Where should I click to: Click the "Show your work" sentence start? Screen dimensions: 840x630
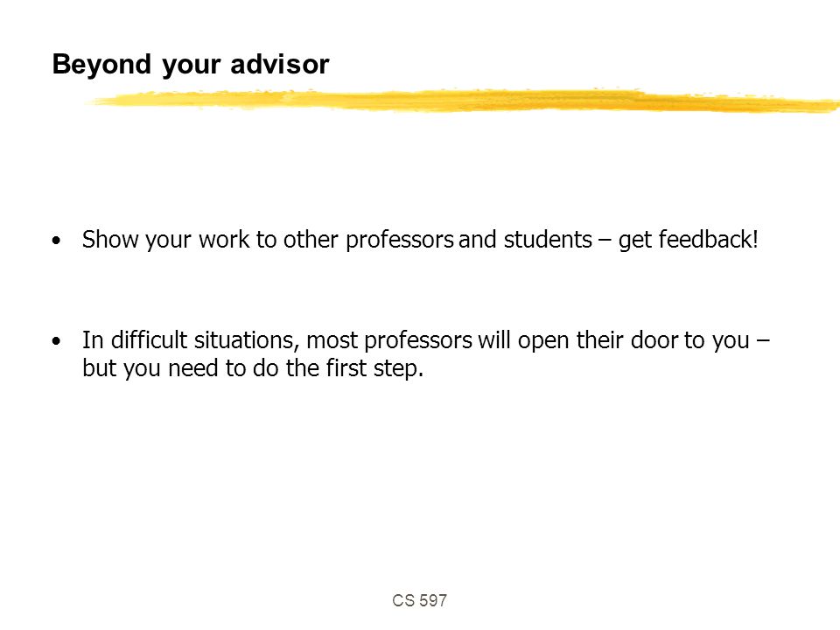coord(165,240)
